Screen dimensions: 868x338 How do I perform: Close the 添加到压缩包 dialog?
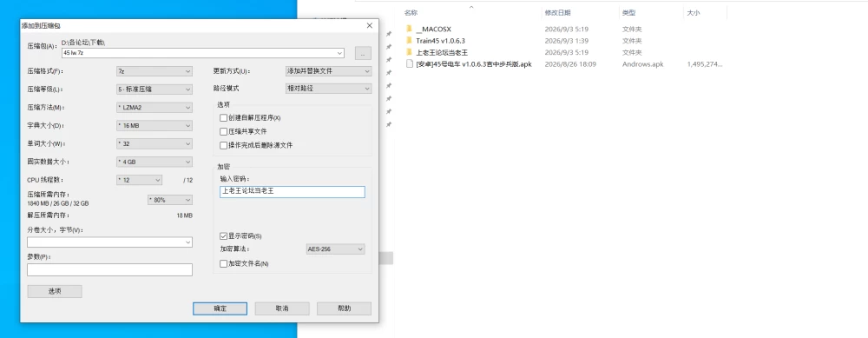point(369,25)
